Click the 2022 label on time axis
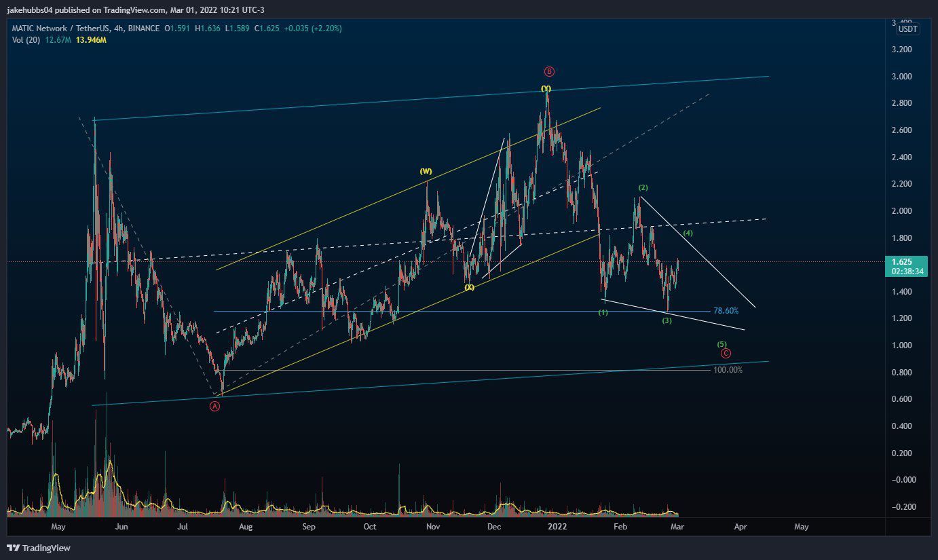The image size is (938, 560). (557, 526)
